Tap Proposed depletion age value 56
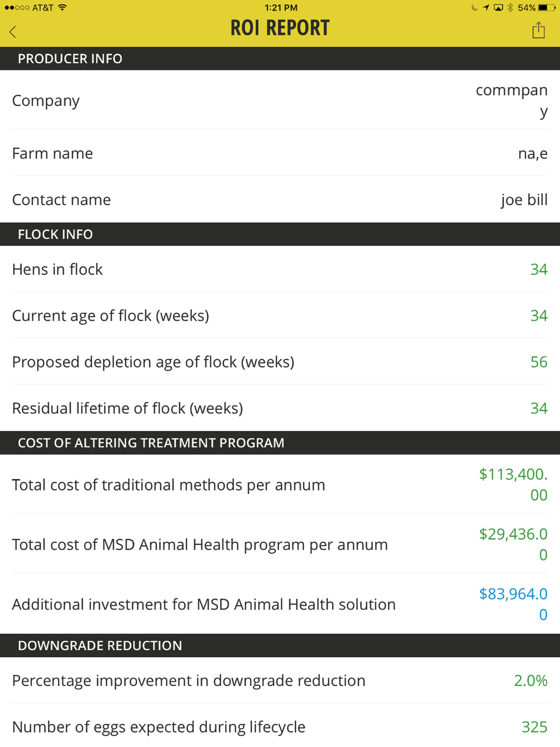This screenshot has height=747, width=560. 539,362
